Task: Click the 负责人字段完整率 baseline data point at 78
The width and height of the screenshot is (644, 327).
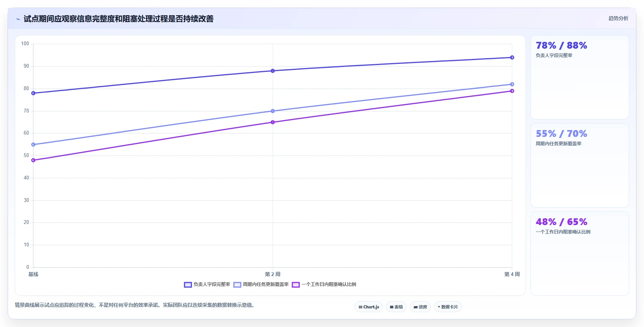Action: point(33,93)
